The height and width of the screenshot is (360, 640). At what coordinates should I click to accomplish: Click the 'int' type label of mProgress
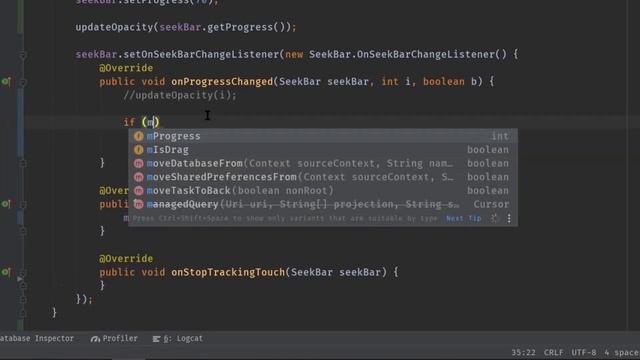tap(500, 136)
